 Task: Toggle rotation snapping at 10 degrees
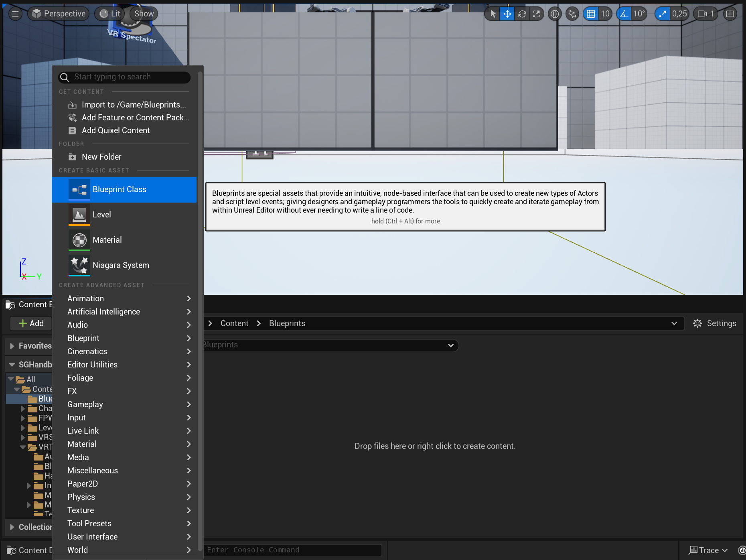(x=624, y=13)
